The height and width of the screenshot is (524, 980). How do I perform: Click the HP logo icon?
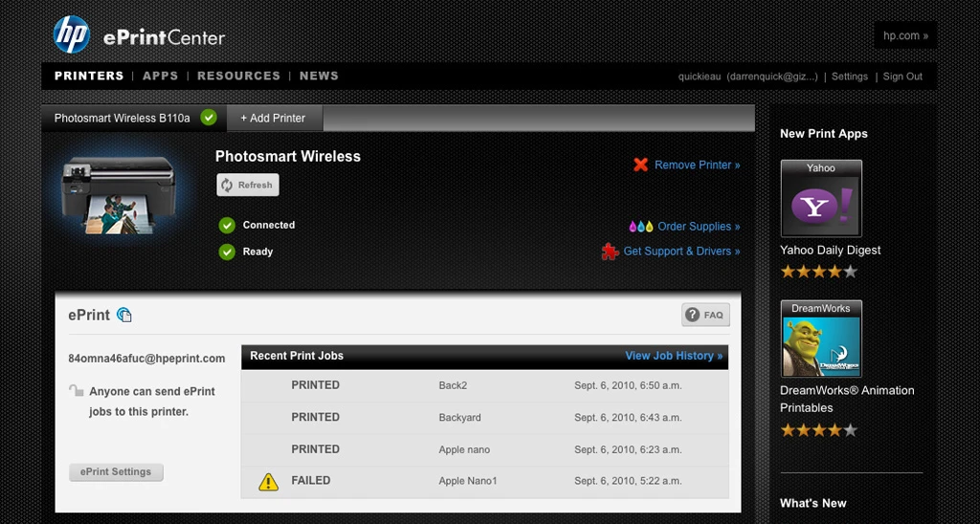click(72, 34)
